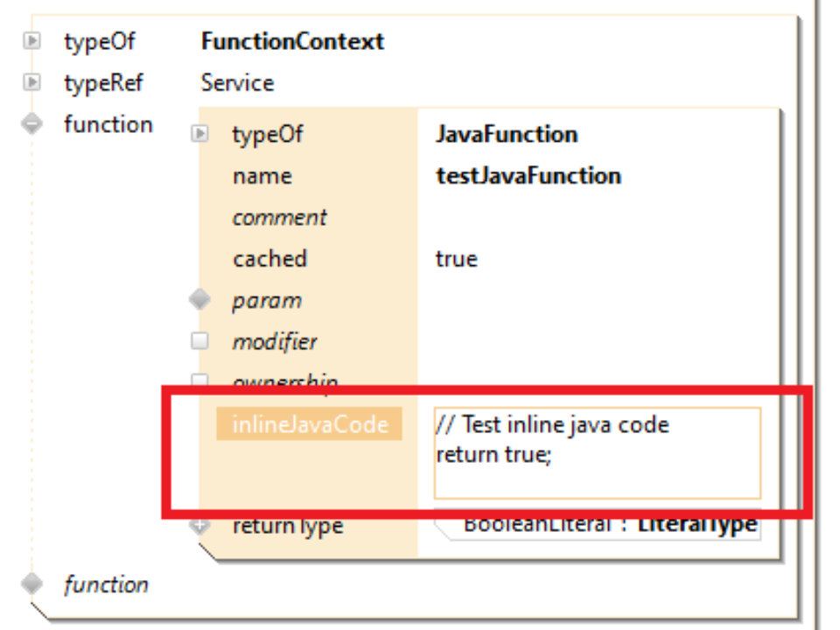Click the diamond icon beside bottom function
This screenshot has height=630, width=840.
32,584
